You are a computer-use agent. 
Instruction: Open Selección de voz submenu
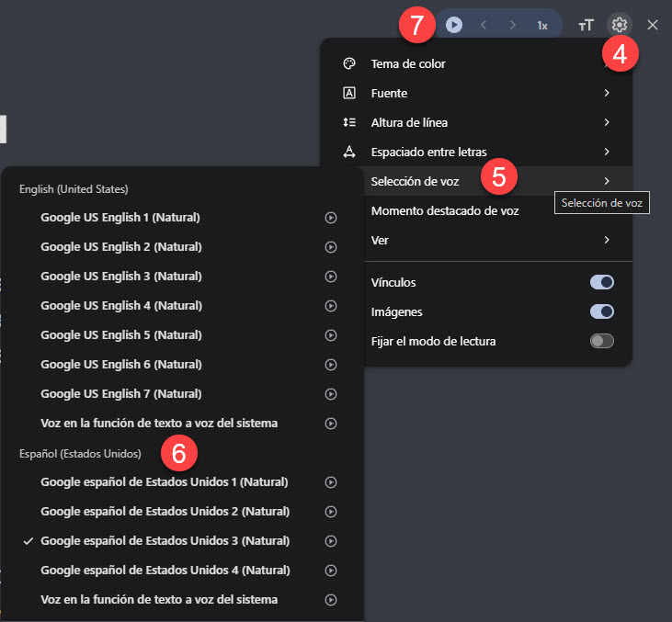point(497,181)
